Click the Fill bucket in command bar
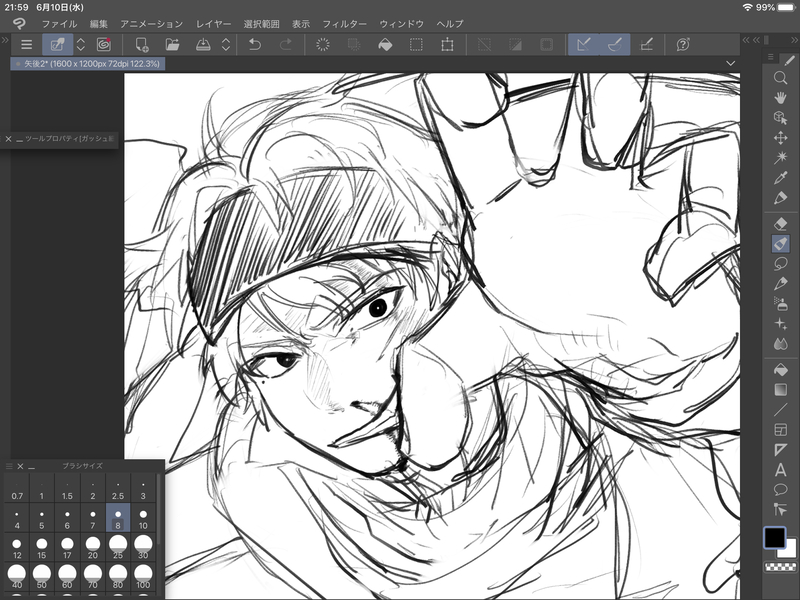Viewport: 800px width, 600px height. (x=385, y=45)
